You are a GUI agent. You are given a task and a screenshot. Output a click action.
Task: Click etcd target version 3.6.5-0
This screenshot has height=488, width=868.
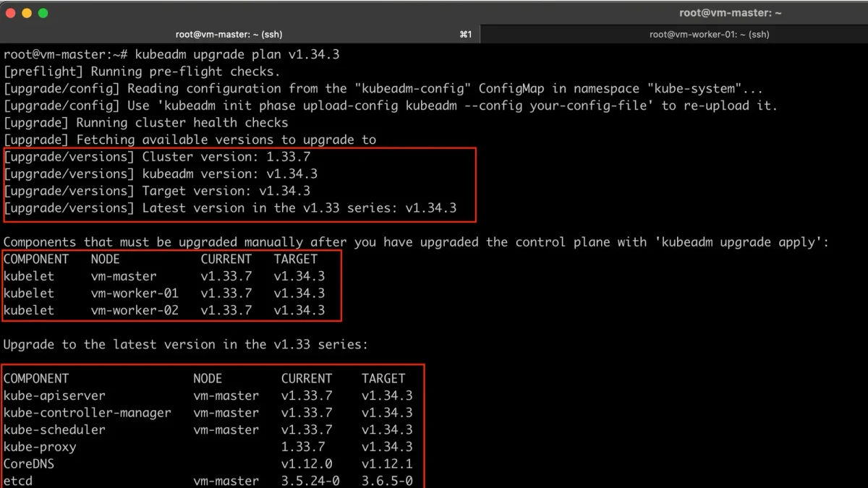(x=387, y=481)
